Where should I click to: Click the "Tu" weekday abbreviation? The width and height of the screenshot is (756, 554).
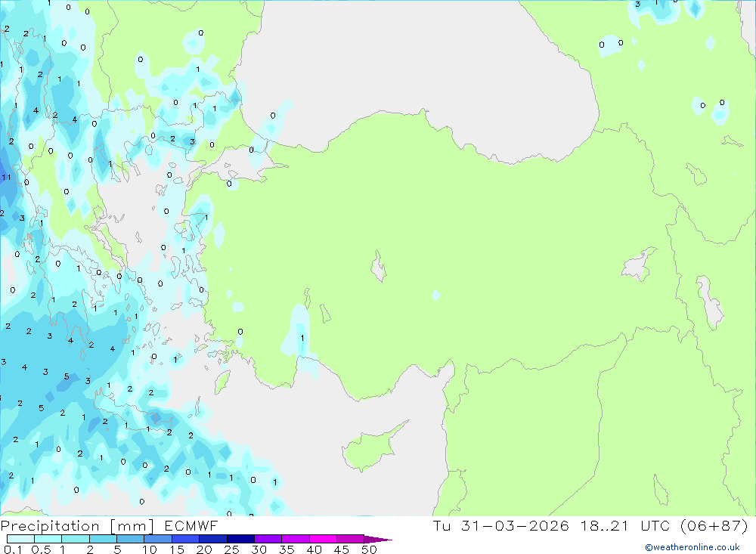[x=442, y=526]
